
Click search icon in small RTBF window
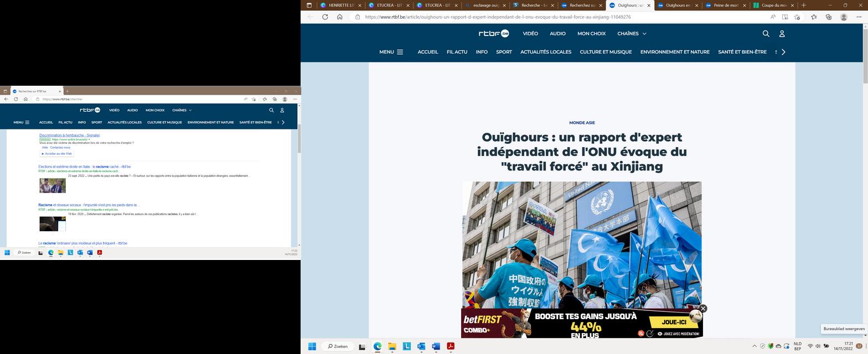click(271, 110)
